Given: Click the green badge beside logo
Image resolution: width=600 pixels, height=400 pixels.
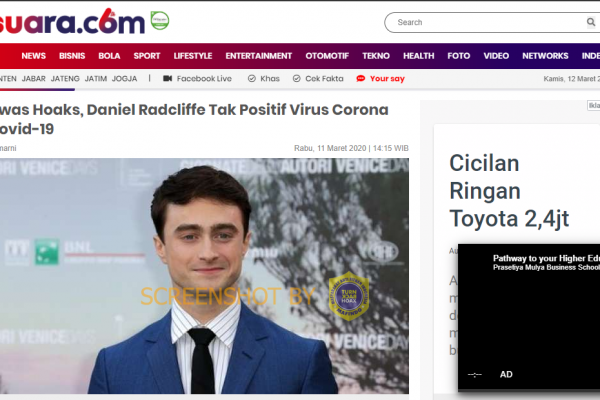Looking at the screenshot, I should tap(160, 21).
